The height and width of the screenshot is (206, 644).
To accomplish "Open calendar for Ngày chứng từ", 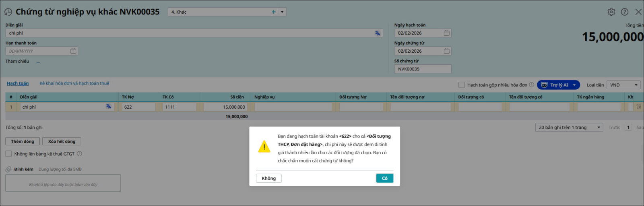I will click(446, 51).
